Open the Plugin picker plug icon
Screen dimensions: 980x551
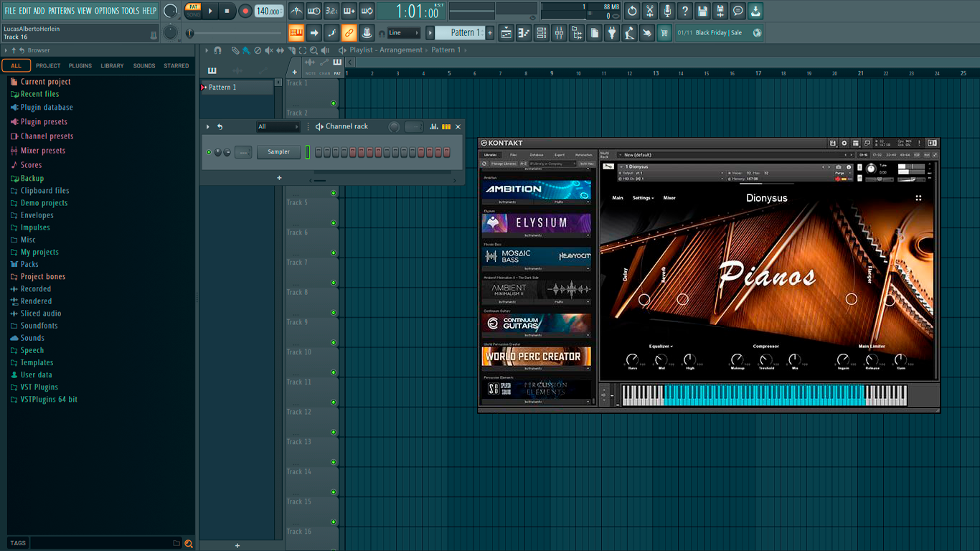[612, 32]
